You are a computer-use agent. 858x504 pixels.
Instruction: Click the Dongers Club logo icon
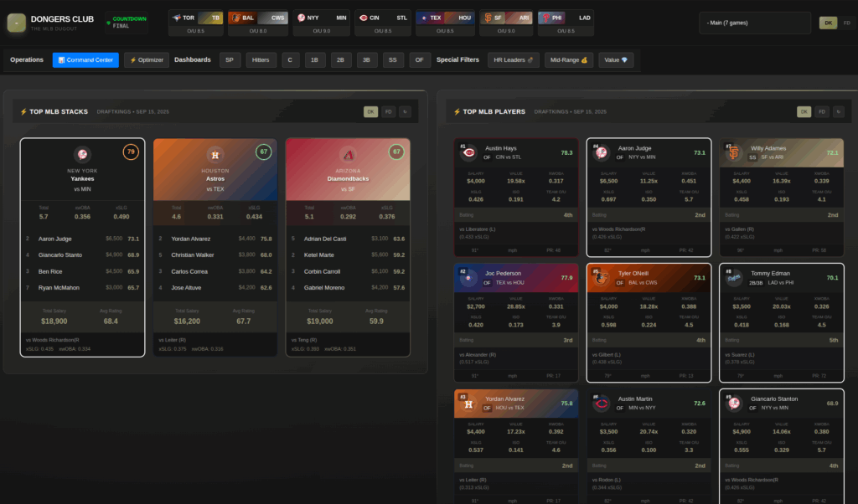[16, 23]
